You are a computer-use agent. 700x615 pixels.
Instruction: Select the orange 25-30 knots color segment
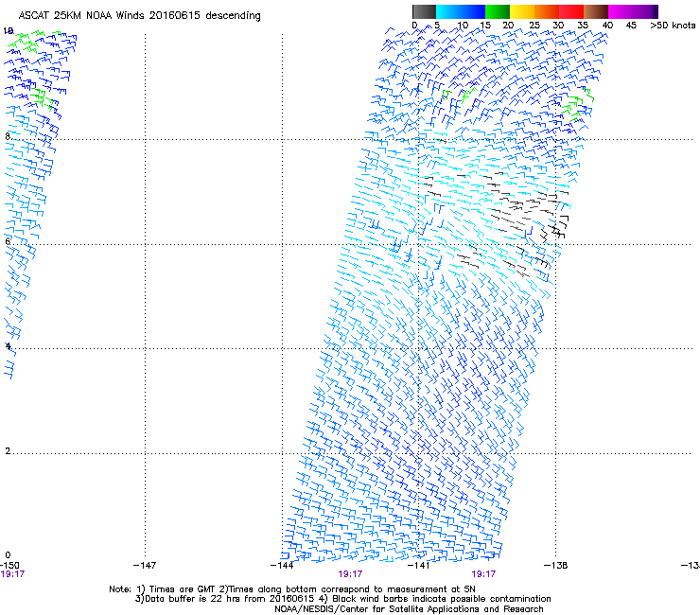[547, 11]
